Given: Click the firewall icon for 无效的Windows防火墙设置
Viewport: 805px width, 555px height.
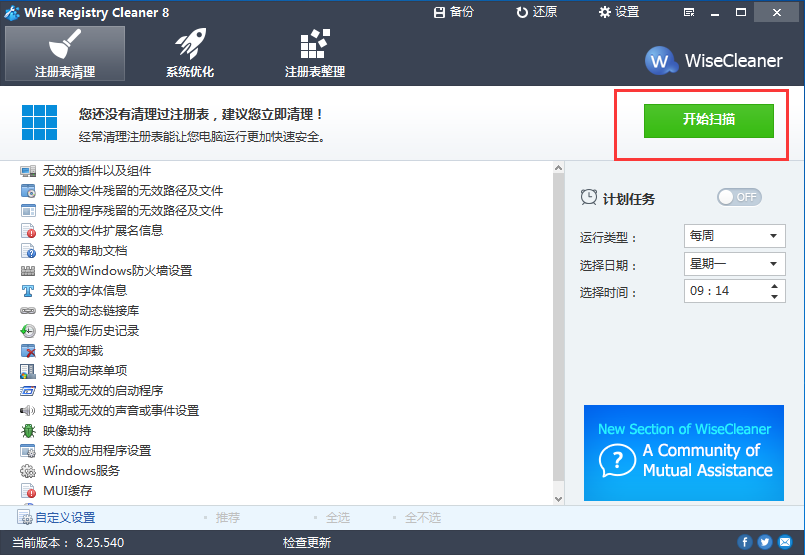Looking at the screenshot, I should coord(28,271).
